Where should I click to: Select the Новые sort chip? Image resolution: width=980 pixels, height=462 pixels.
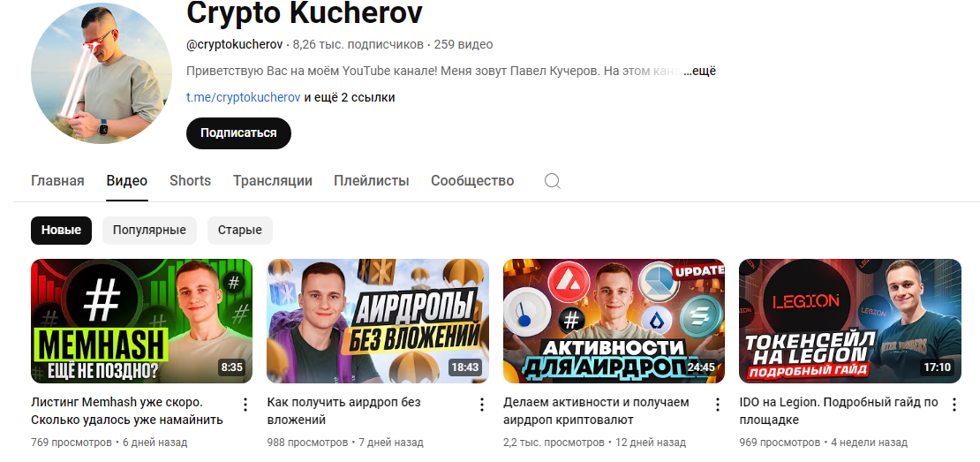(61, 230)
